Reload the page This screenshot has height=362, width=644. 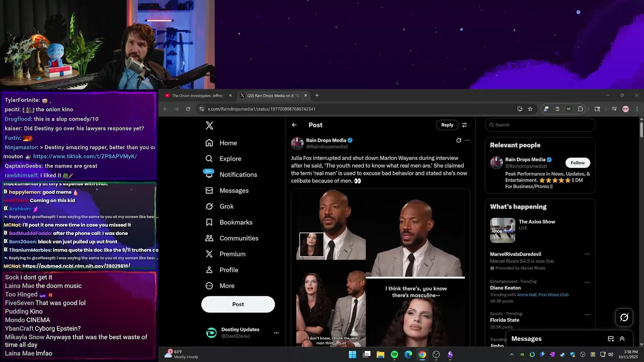point(188,109)
